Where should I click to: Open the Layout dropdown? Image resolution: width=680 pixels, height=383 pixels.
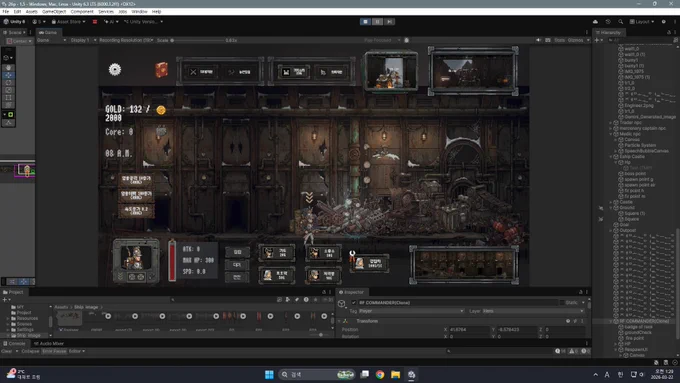click(642, 22)
